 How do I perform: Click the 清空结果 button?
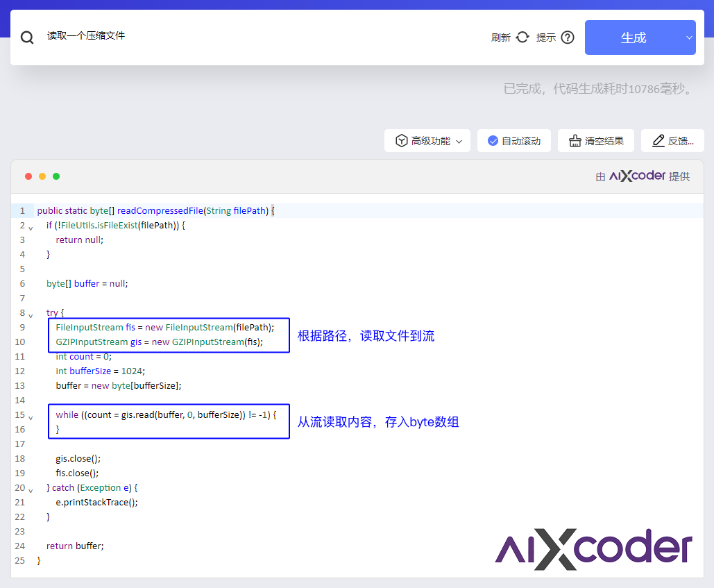[x=595, y=141]
